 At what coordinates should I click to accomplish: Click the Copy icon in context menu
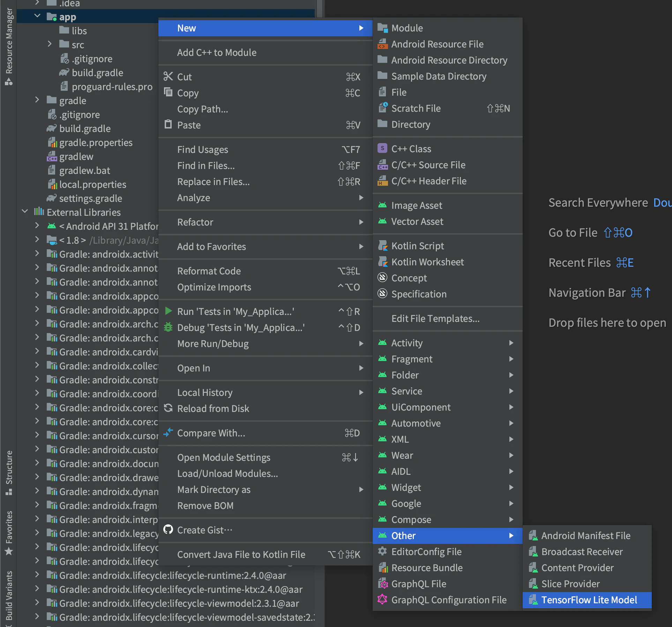[168, 92]
